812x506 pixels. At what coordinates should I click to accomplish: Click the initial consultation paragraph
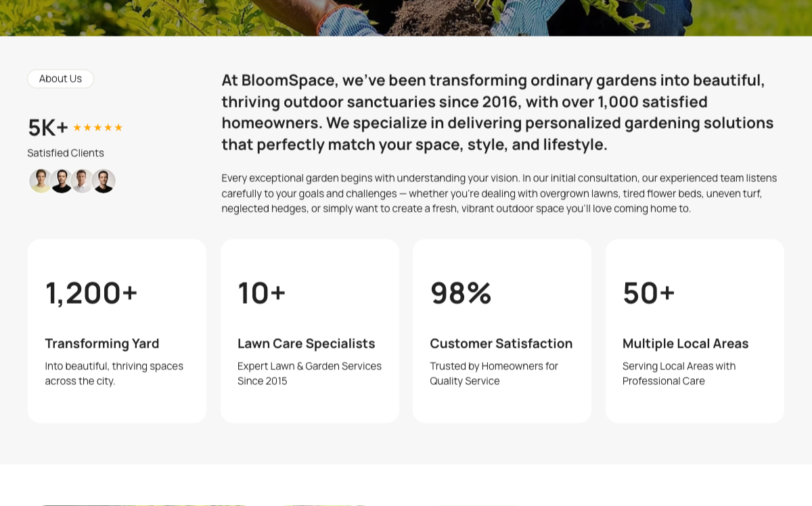click(x=499, y=193)
